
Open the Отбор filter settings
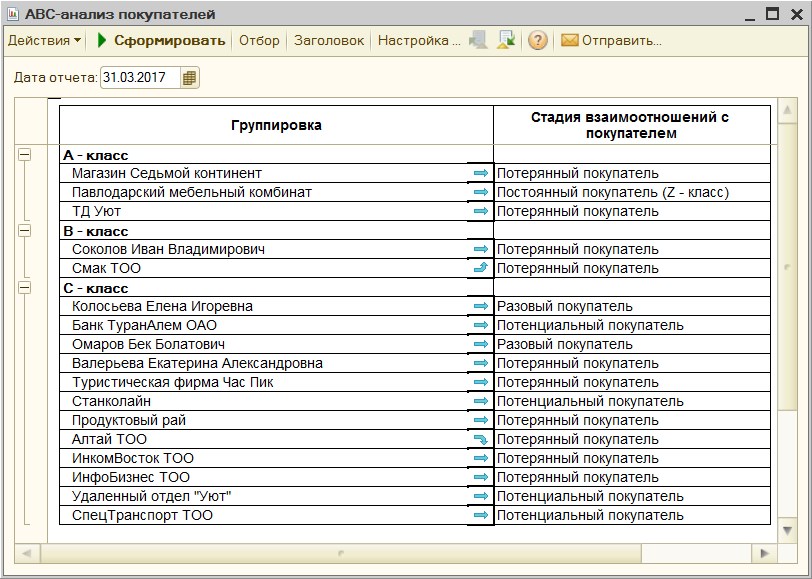coord(259,41)
